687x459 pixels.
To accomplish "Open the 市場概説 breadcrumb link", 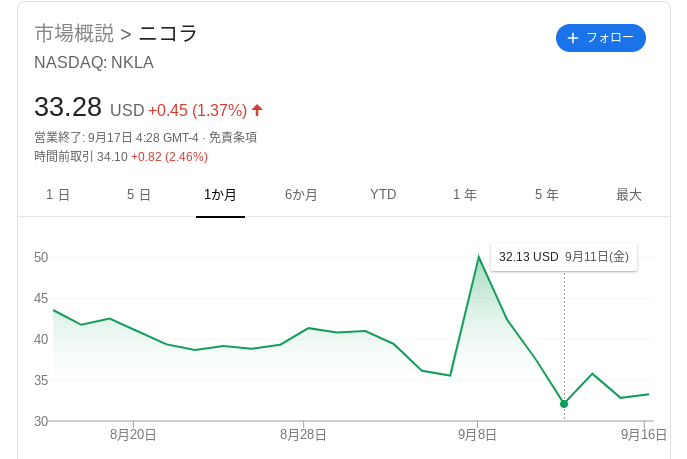I will pyautogui.click(x=74, y=34).
